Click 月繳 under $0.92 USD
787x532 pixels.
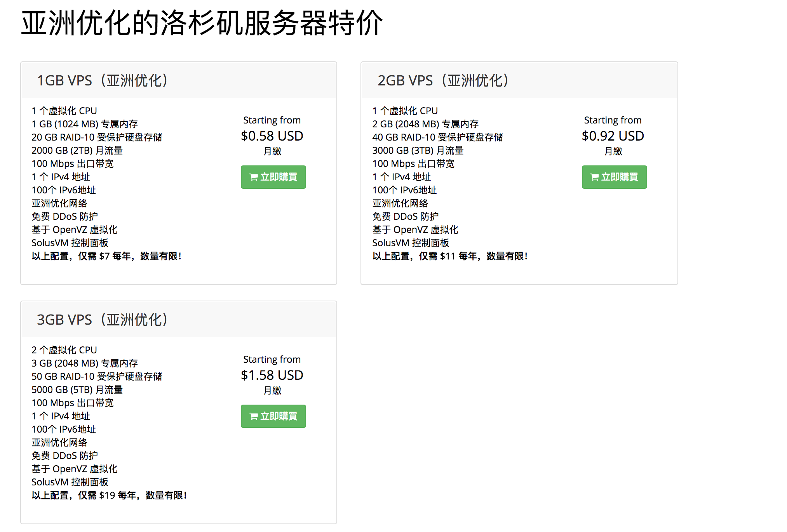pos(613,151)
